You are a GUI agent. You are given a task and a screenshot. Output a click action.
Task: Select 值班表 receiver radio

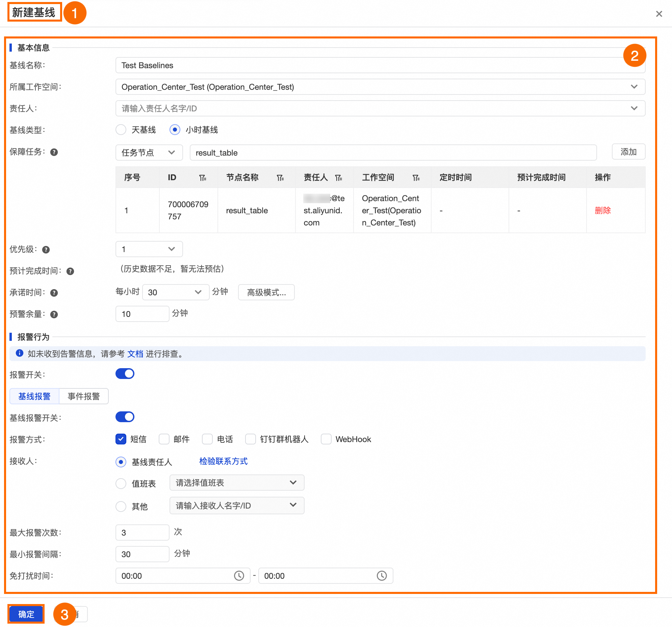pos(121,484)
